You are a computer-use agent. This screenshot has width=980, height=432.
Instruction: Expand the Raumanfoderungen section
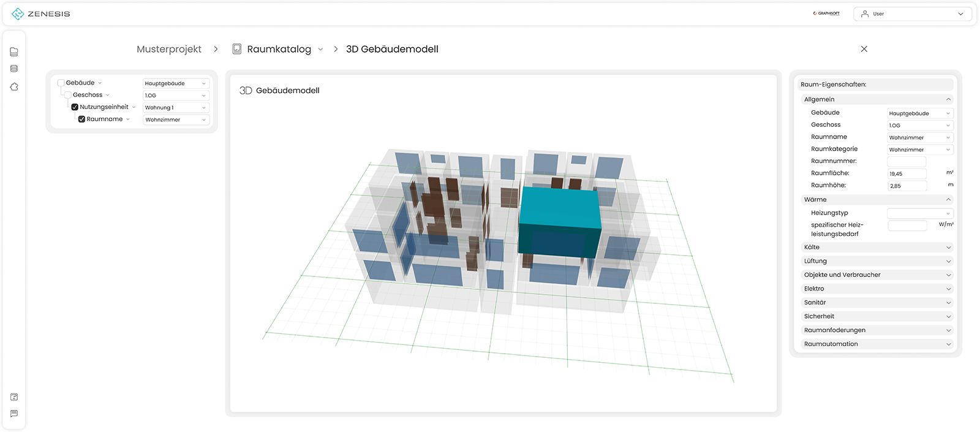tap(876, 330)
